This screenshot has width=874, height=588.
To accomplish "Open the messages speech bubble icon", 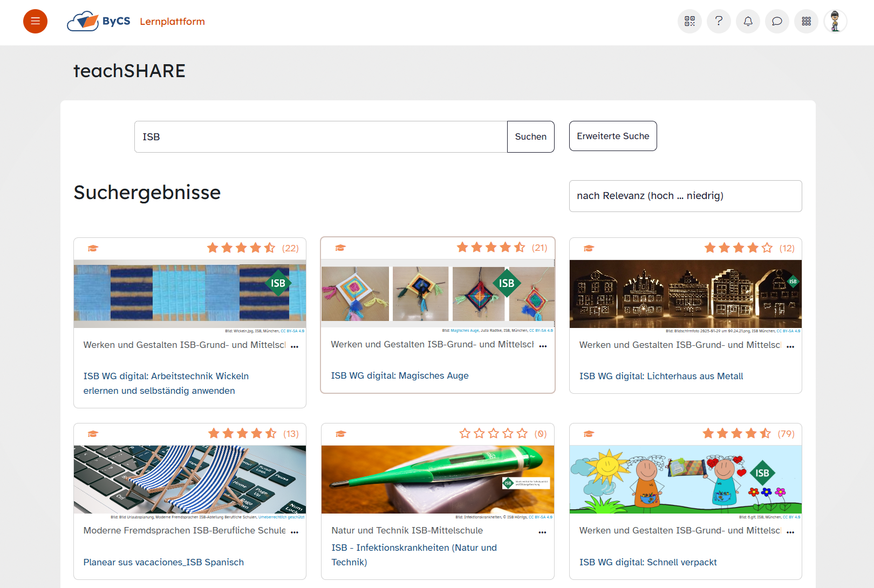I will (x=777, y=22).
